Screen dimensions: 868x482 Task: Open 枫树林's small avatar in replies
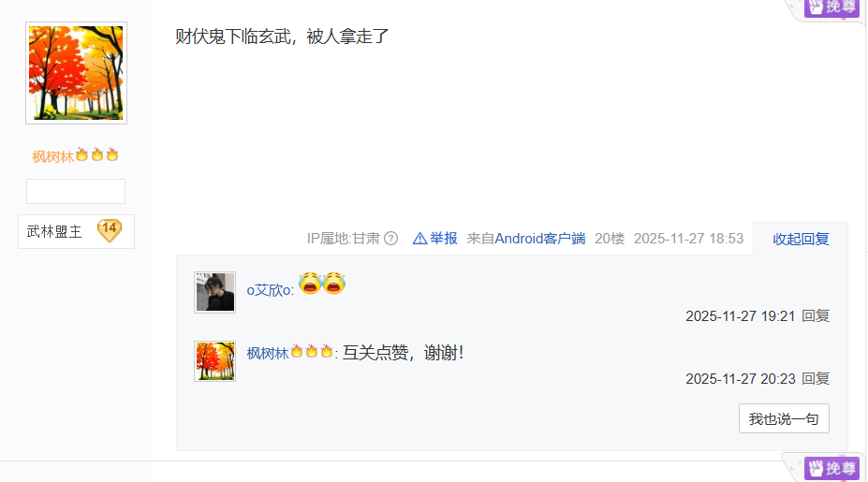214,361
